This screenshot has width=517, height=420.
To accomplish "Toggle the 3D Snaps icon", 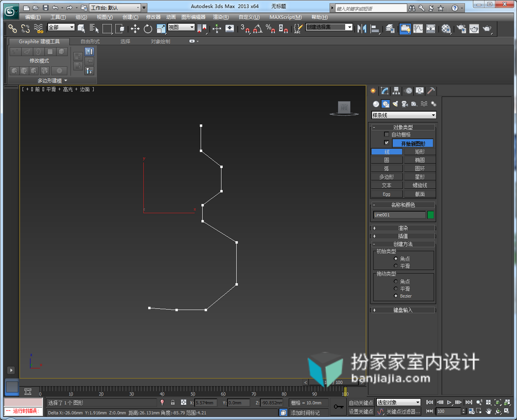I will click(245, 29).
